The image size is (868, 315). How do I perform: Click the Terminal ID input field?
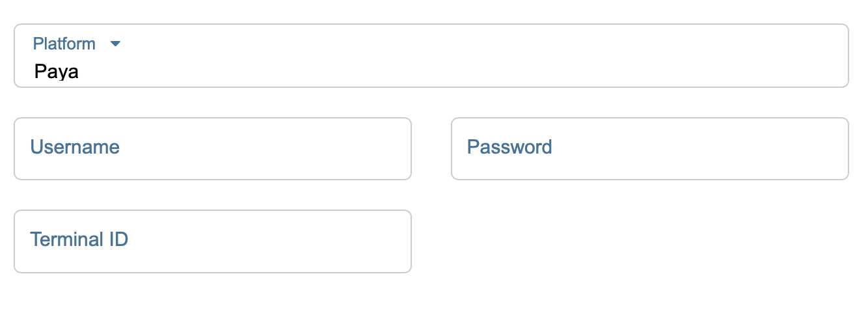[x=213, y=241]
